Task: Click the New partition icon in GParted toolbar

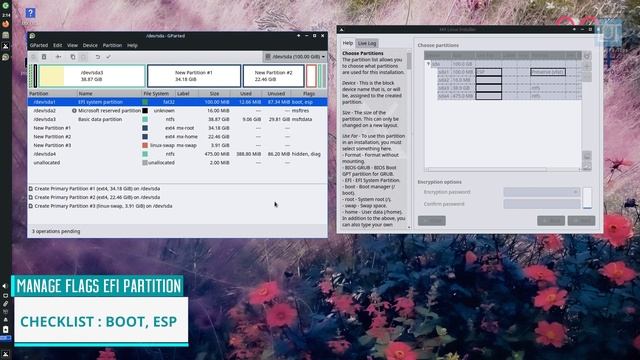Action: [x=34, y=57]
